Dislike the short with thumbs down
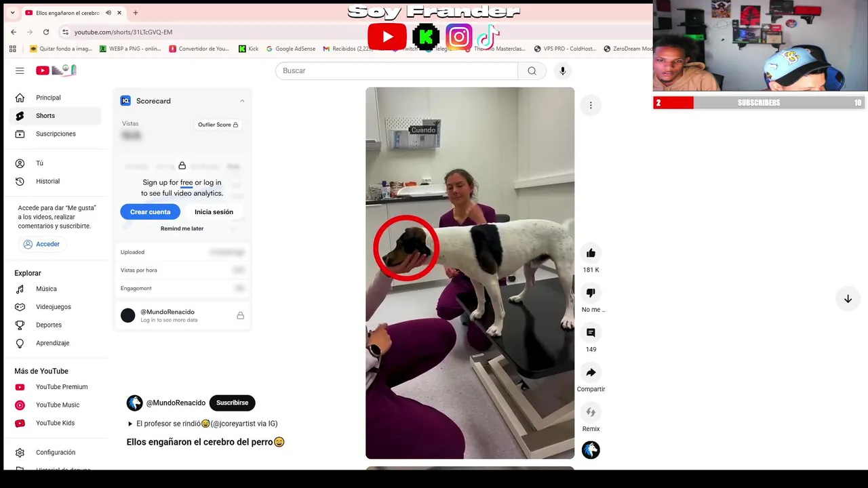868x488 pixels. click(x=591, y=293)
